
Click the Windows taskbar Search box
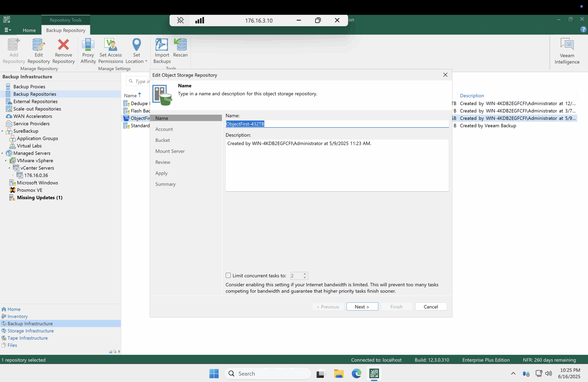pyautogui.click(x=268, y=373)
